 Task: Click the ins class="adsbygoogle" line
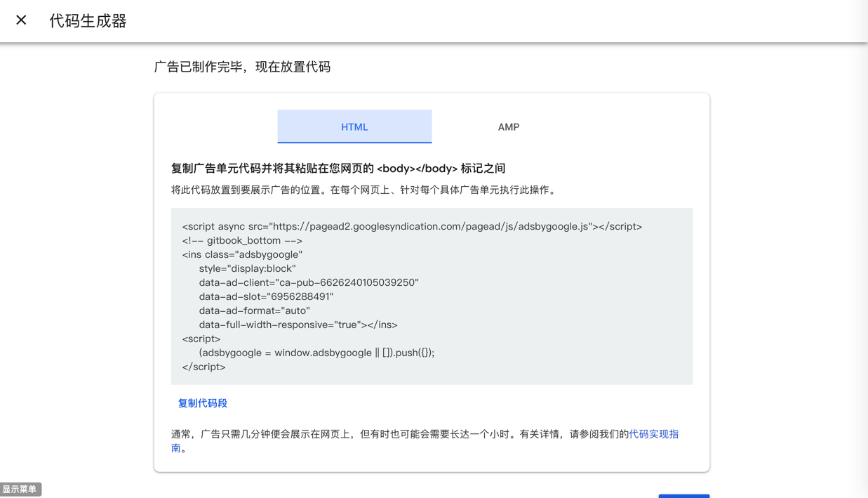(242, 254)
